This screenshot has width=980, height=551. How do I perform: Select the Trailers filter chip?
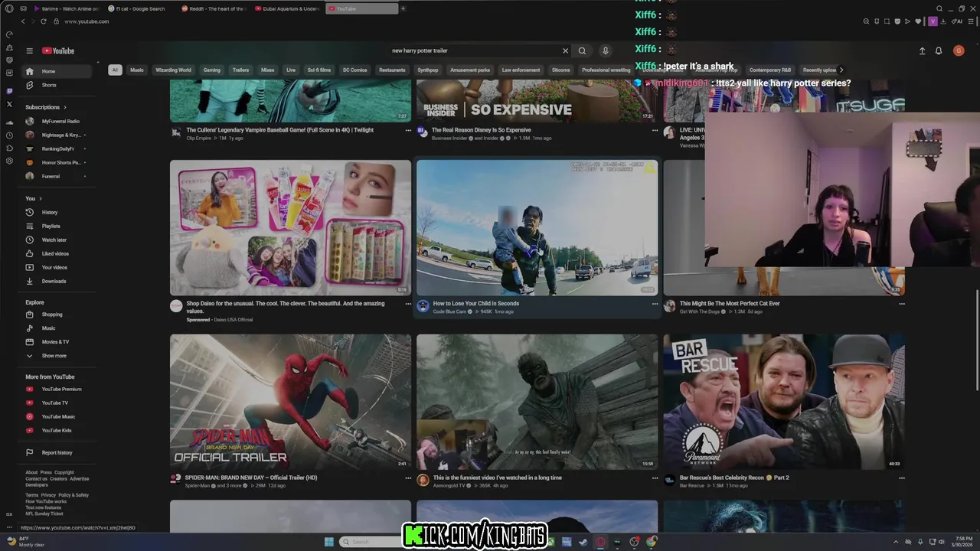point(240,70)
